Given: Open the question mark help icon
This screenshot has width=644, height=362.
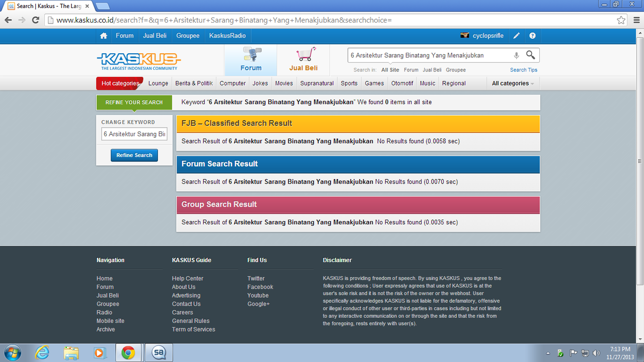Looking at the screenshot, I should [532, 36].
